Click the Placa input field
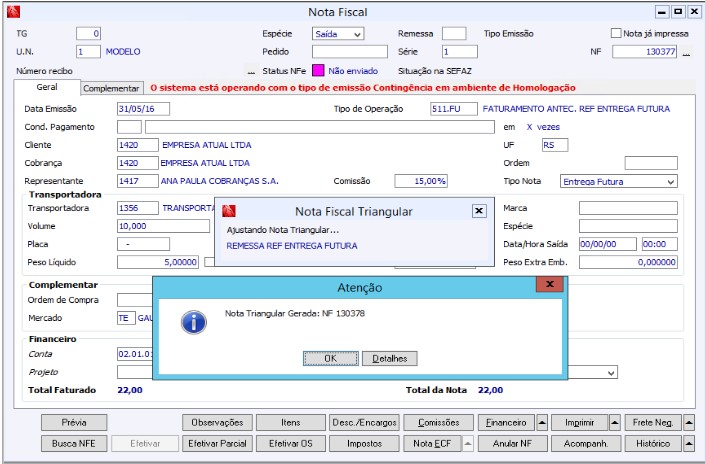The image size is (705, 464). [x=143, y=244]
